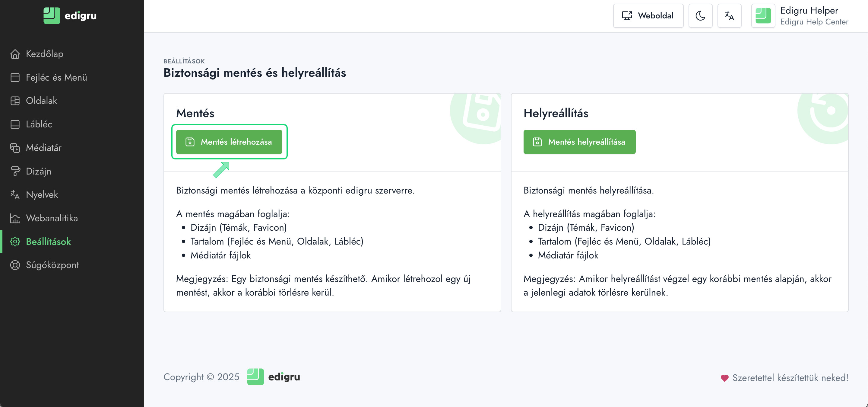Open Médiatár media library icon
This screenshot has width=868, height=407.
point(15,148)
